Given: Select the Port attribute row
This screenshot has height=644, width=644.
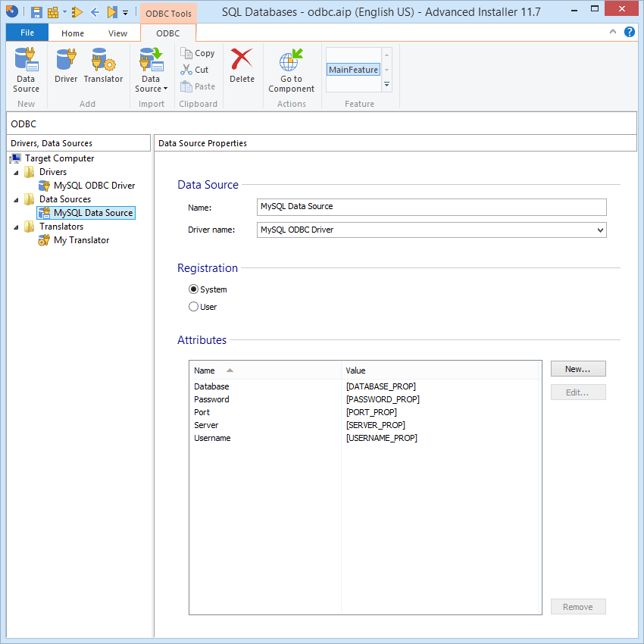Looking at the screenshot, I should (x=364, y=412).
